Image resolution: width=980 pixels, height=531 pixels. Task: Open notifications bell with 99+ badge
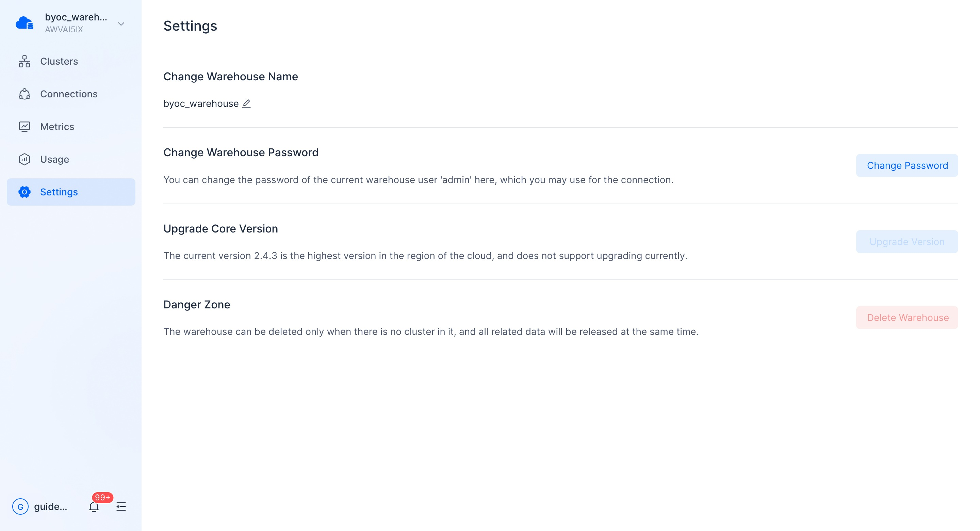click(x=94, y=506)
